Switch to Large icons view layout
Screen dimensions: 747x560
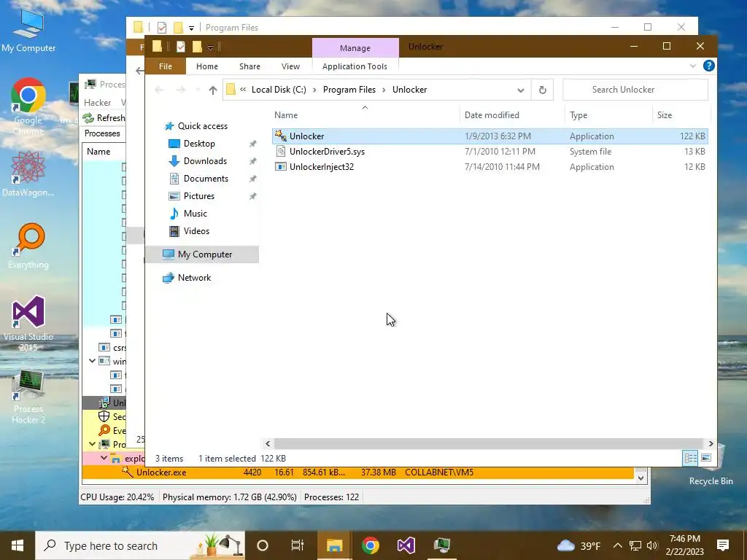(x=706, y=458)
